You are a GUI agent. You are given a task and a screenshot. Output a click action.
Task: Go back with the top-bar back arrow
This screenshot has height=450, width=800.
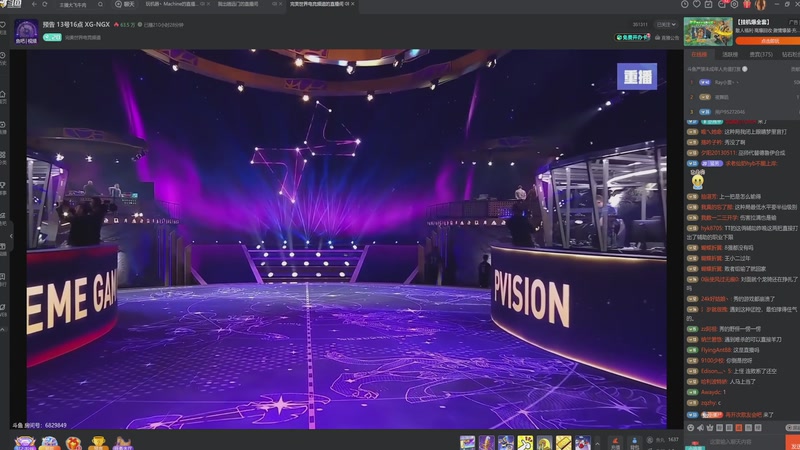click(34, 4)
